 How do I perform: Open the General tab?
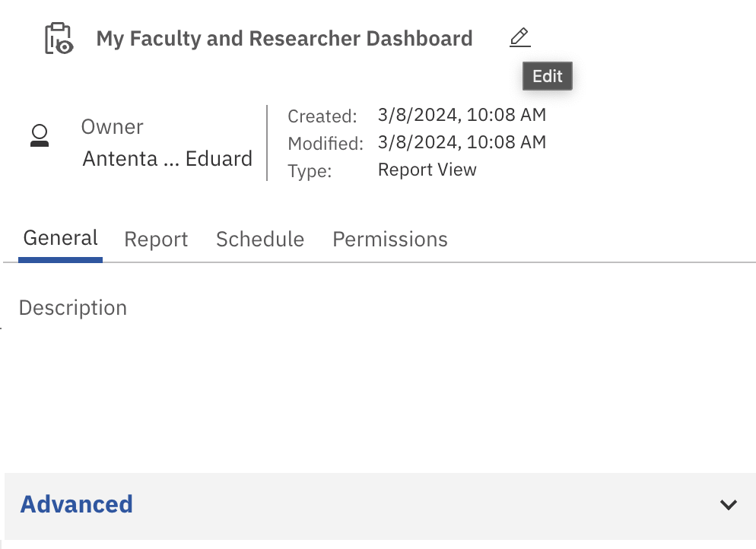[60, 239]
